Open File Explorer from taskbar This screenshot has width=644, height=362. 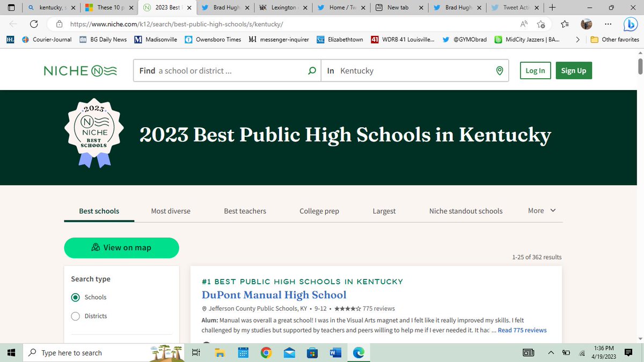coord(219,352)
